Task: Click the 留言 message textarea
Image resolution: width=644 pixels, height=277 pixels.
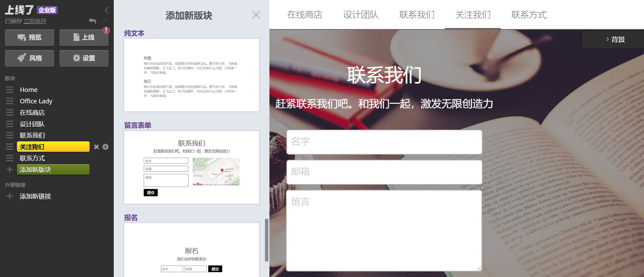Action: 384,231
